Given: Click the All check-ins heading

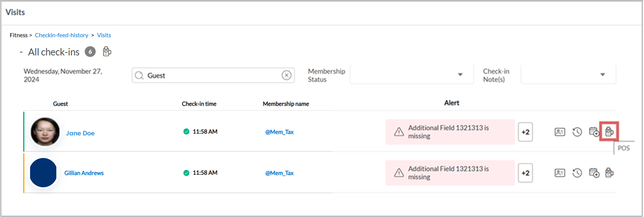Looking at the screenshot, I should [54, 52].
